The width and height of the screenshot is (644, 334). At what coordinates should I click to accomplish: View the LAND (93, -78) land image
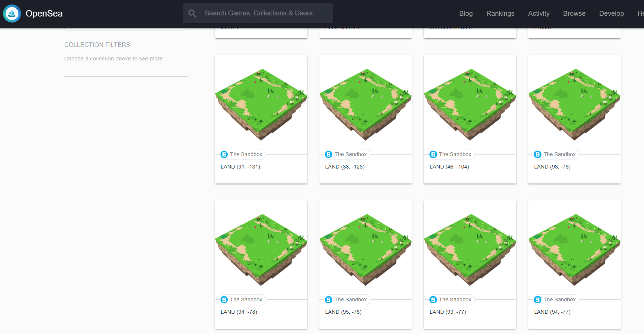pos(574,105)
